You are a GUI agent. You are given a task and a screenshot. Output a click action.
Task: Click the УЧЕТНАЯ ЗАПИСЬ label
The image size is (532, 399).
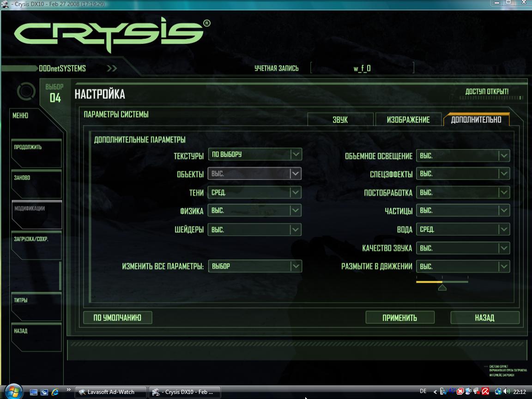pos(277,68)
